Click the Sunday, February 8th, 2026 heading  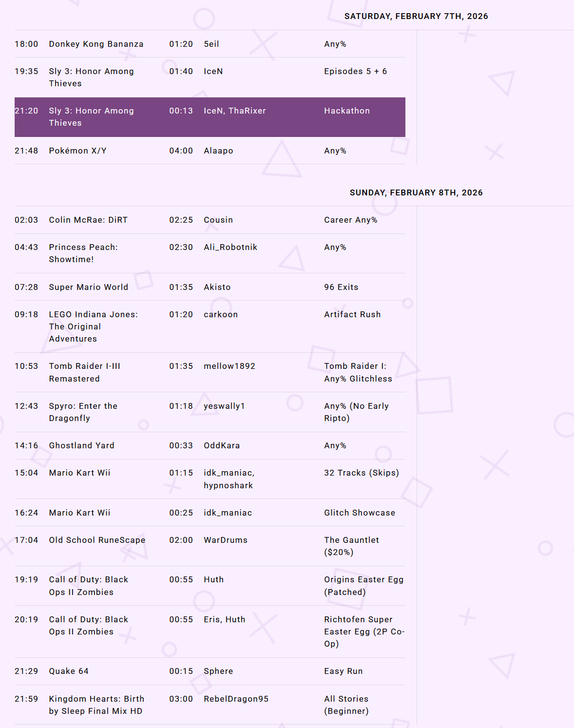click(416, 192)
